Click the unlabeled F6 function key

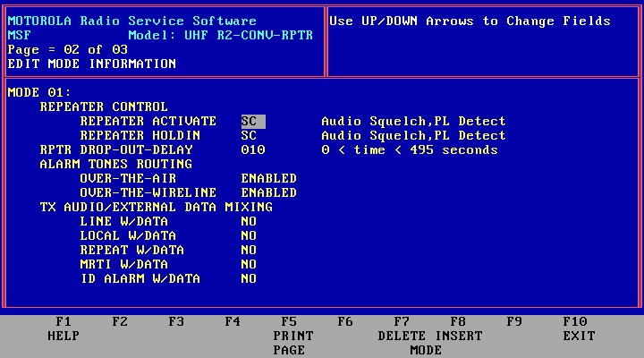tap(345, 321)
